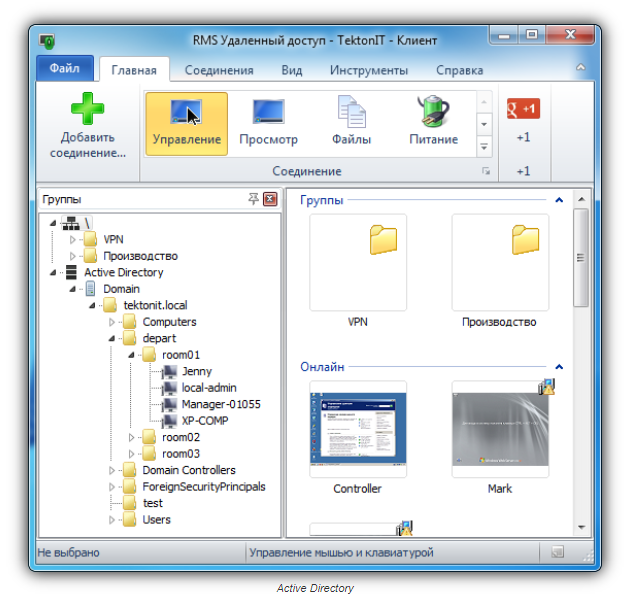
Task: Collapse the Онлайн section chevron
Action: click(559, 367)
